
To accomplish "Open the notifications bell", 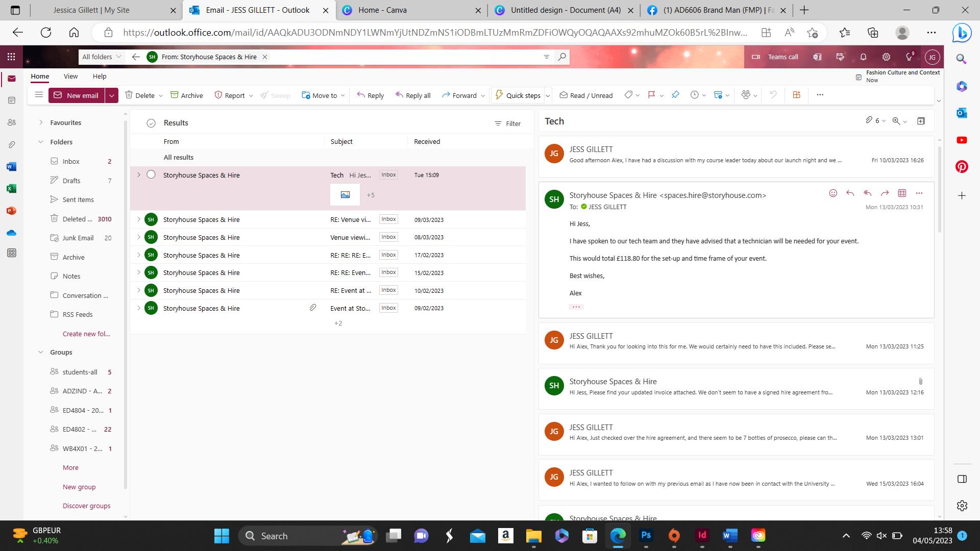I will click(x=863, y=57).
